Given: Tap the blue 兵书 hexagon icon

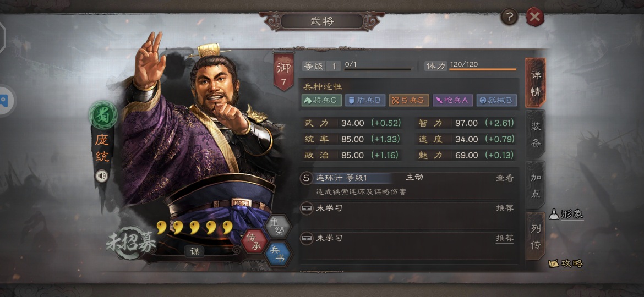Looking at the screenshot, I should (x=278, y=254).
